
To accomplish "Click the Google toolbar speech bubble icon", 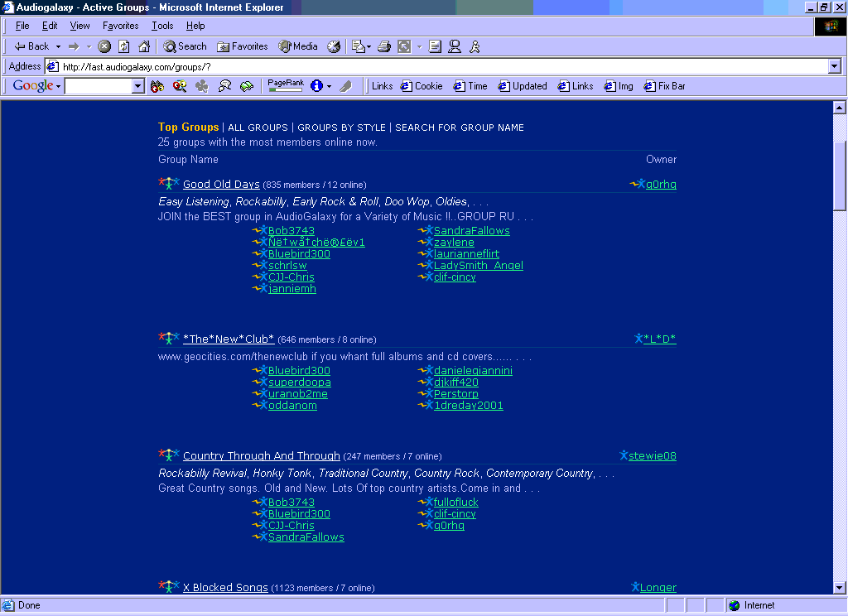I will coord(224,86).
